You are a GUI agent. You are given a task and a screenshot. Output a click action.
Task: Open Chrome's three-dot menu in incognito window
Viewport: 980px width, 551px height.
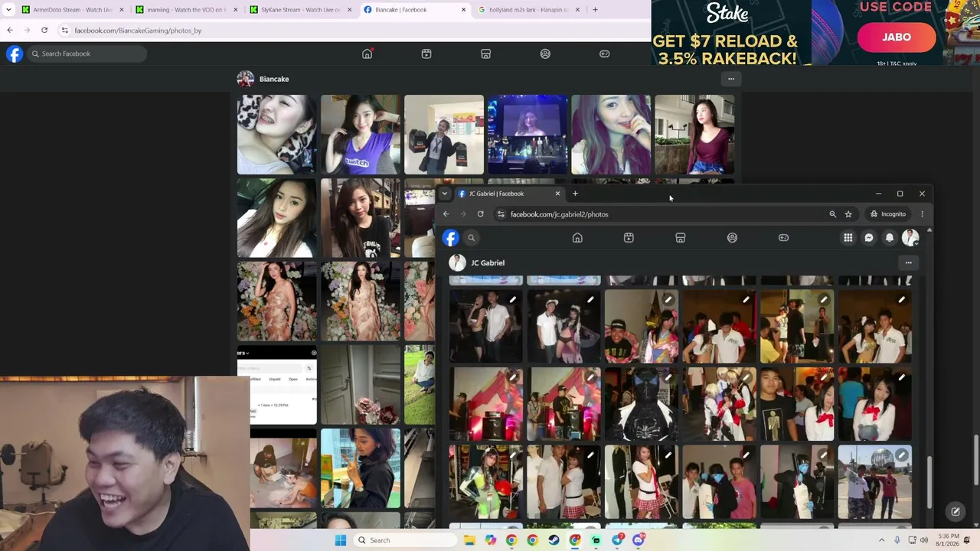point(922,214)
